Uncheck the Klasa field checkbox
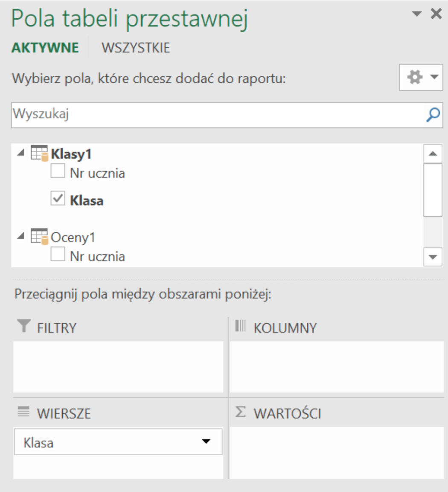Image resolution: width=448 pixels, height=492 pixels. pyautogui.click(x=58, y=200)
